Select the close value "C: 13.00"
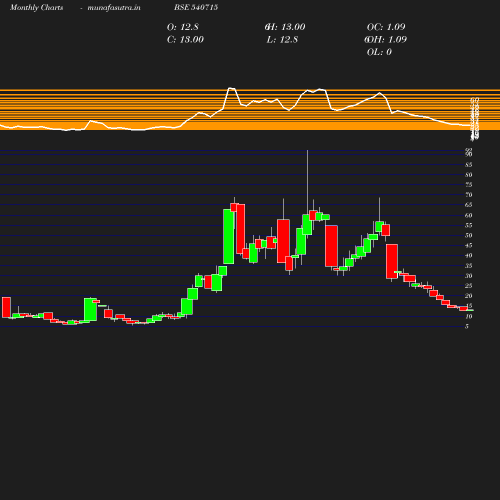Viewport: 500px width, 500px height. [185, 40]
